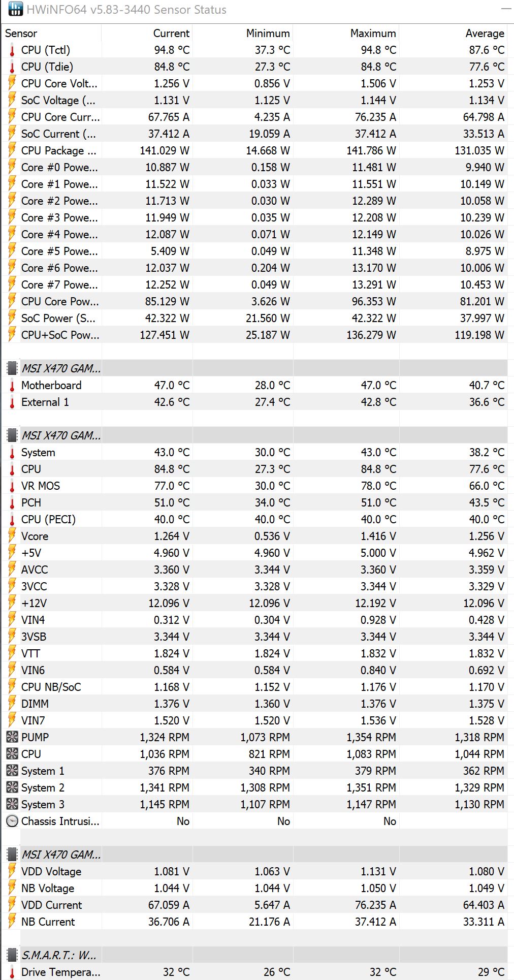This screenshot has width=514, height=980.
Task: Minimize the HWiNFO64 window
Action: point(506,9)
